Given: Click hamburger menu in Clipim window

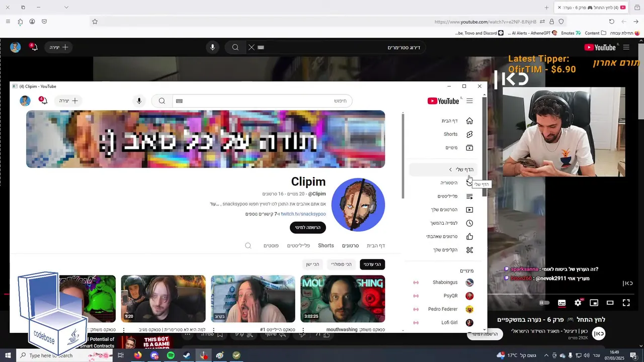Looking at the screenshot, I should point(469,101).
